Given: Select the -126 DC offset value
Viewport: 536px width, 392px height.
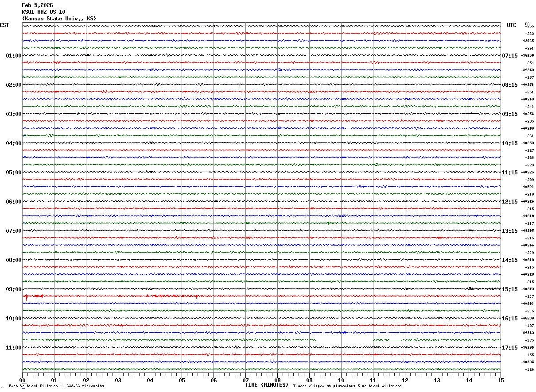Looking at the screenshot, I should point(529,369).
